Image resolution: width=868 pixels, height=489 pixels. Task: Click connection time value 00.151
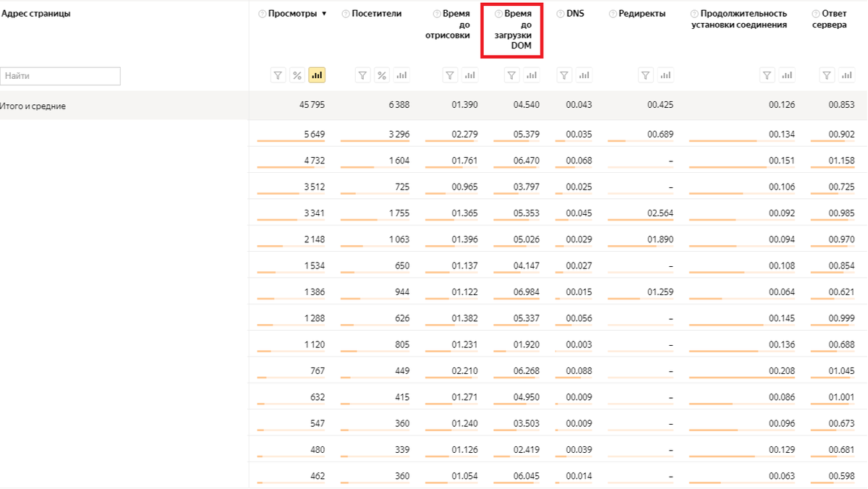coord(782,160)
